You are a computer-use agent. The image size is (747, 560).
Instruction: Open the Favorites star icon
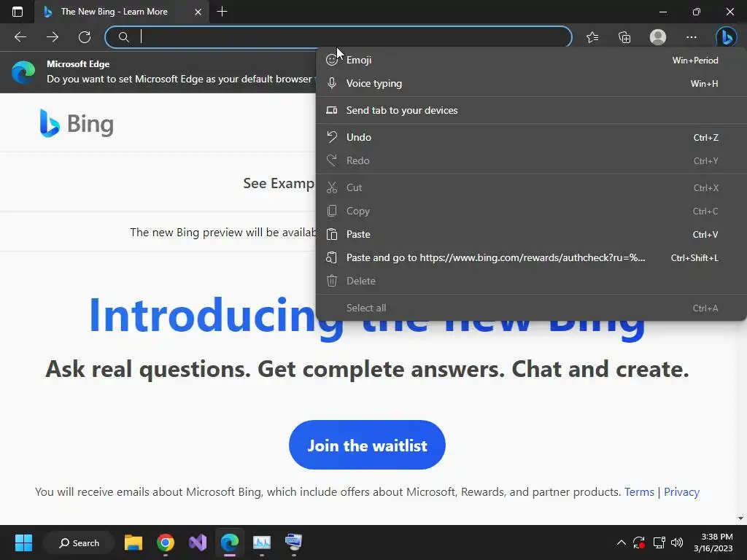tap(592, 36)
